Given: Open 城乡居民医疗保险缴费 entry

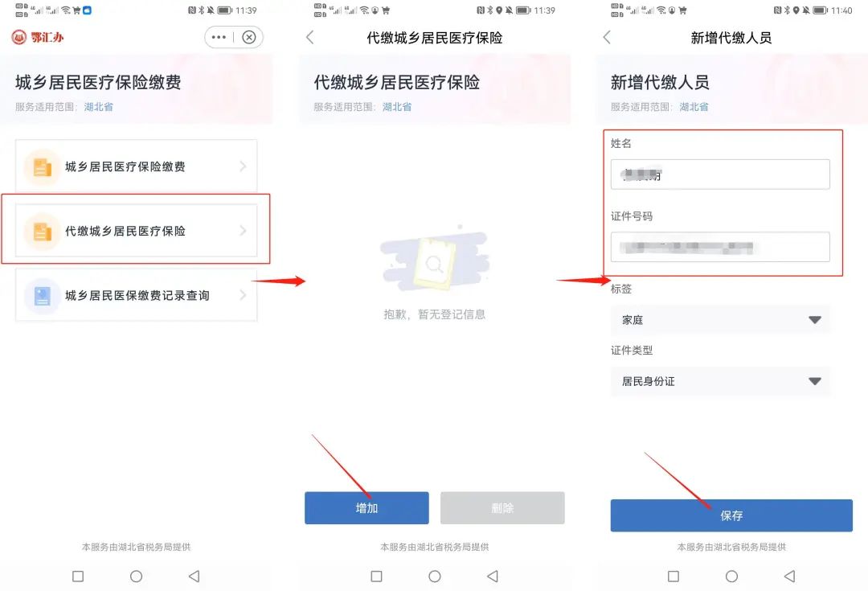Looking at the screenshot, I should tap(136, 166).
